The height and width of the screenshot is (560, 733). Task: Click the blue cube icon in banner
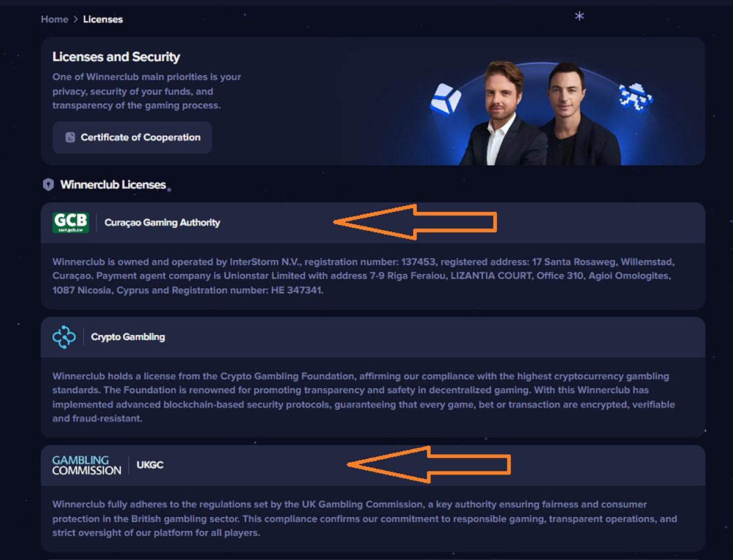tap(445, 98)
